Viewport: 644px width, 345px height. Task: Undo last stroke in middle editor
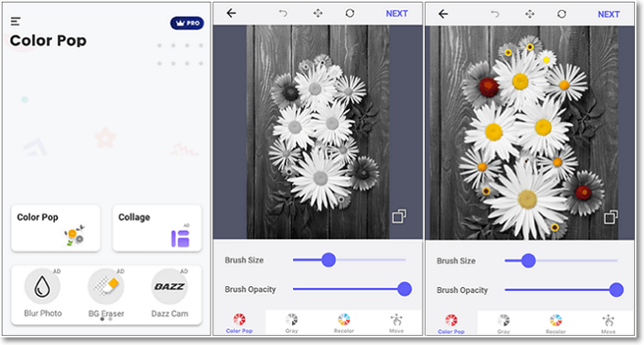283,13
